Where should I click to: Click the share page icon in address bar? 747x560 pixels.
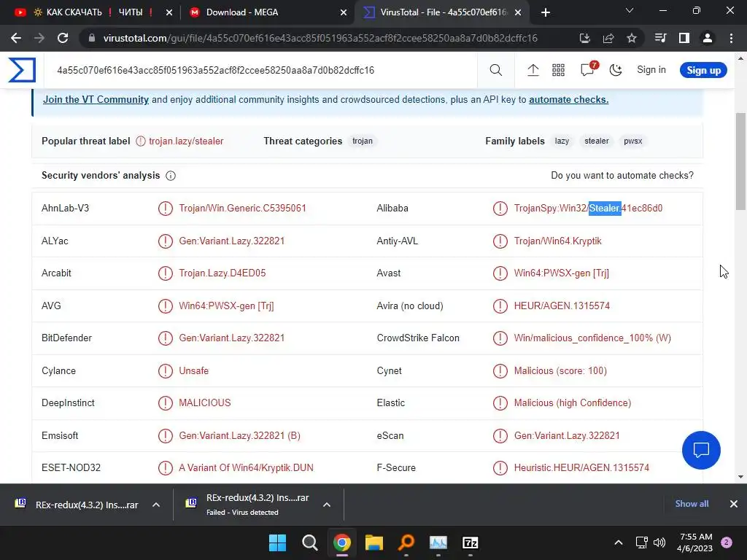pos(608,38)
